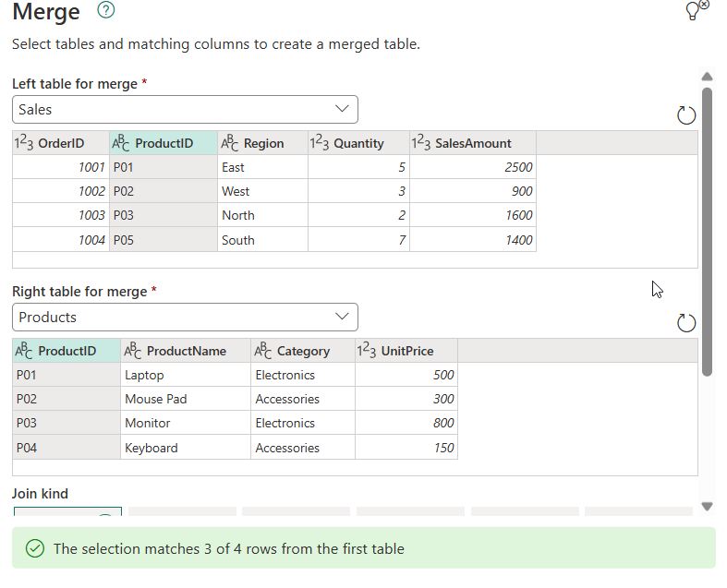Viewport: 727px width, 588px height.
Task: Click the green checkmark match status icon
Action: tap(35, 548)
